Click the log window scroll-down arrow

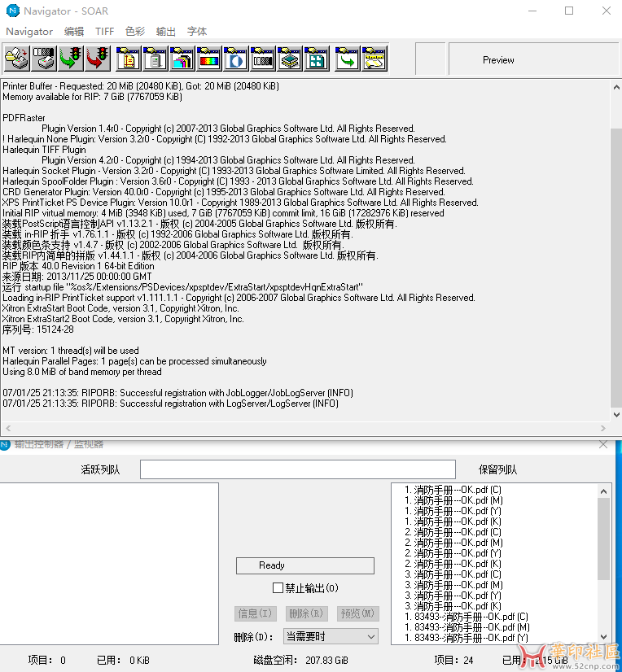616,414
